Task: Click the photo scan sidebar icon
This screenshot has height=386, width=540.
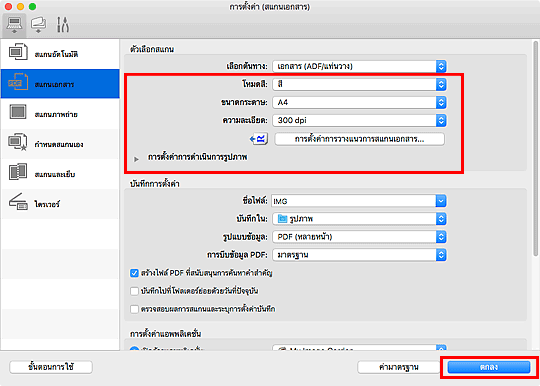Action: (18, 112)
